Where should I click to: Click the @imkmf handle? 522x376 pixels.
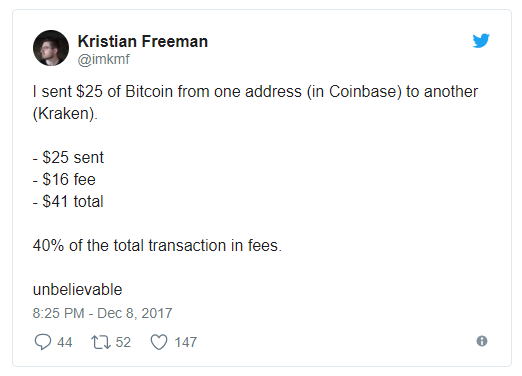point(104,59)
